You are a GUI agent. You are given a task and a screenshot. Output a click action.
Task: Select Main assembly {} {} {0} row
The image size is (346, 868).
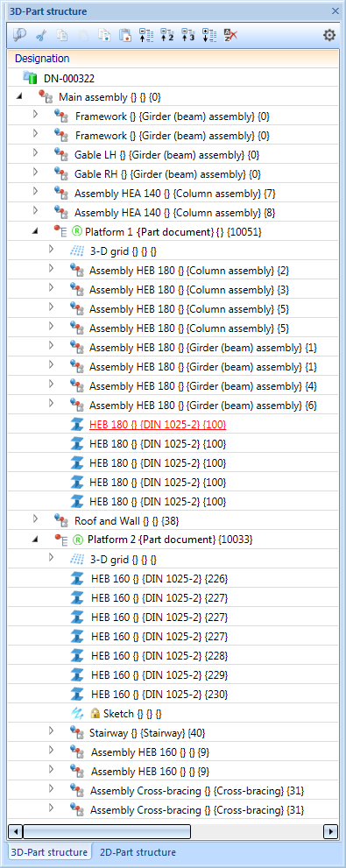(x=173, y=97)
